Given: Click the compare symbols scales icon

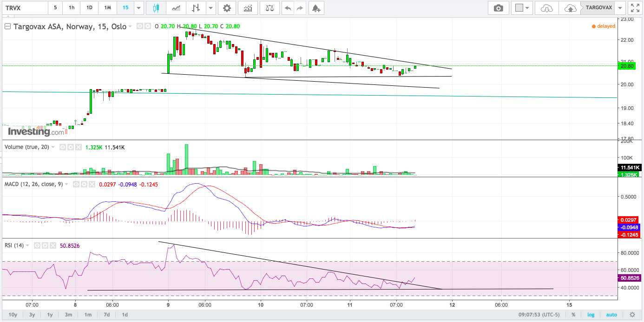Looking at the screenshot, I should point(270,8).
